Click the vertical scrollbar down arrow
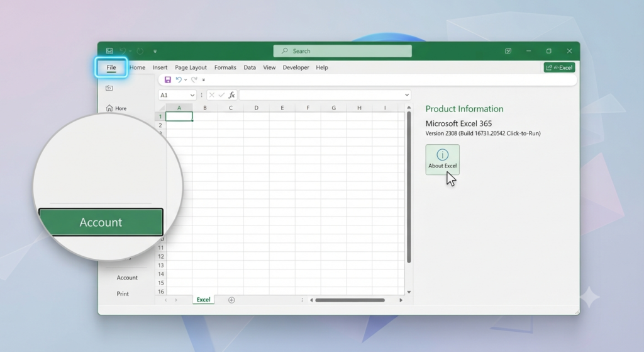644x352 pixels. [x=409, y=292]
